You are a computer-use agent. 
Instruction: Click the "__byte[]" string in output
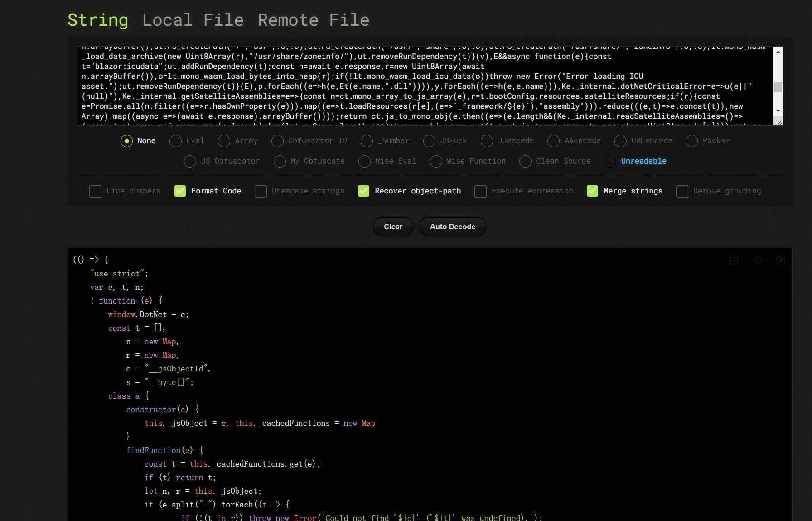(167, 382)
